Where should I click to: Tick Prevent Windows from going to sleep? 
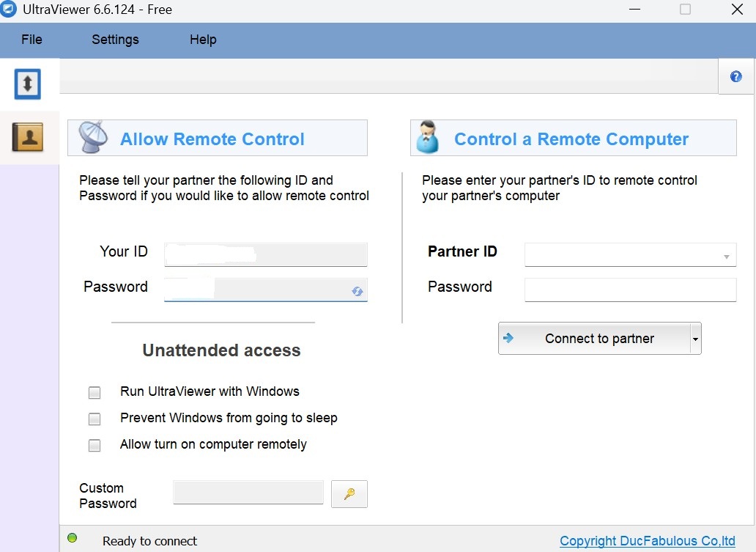94,419
